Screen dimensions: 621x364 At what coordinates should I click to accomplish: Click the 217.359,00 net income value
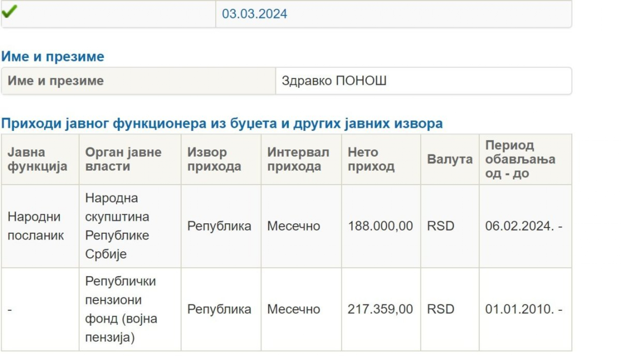pos(380,309)
